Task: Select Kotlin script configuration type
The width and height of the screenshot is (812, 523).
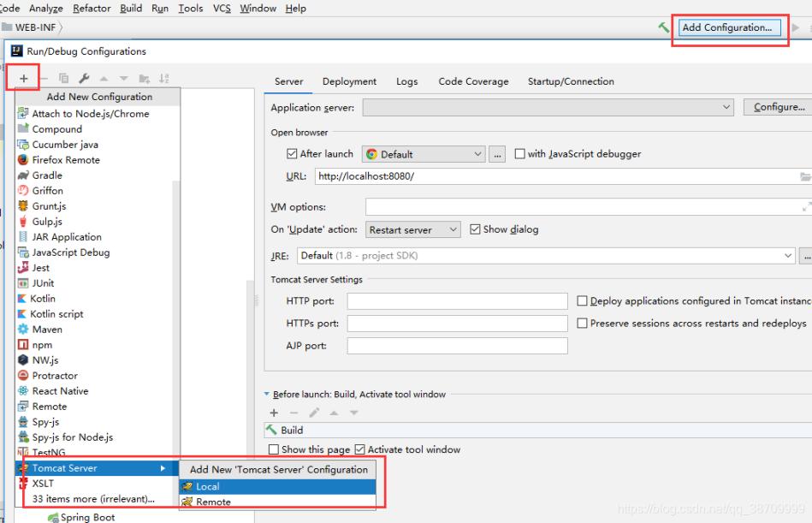Action: pos(56,314)
